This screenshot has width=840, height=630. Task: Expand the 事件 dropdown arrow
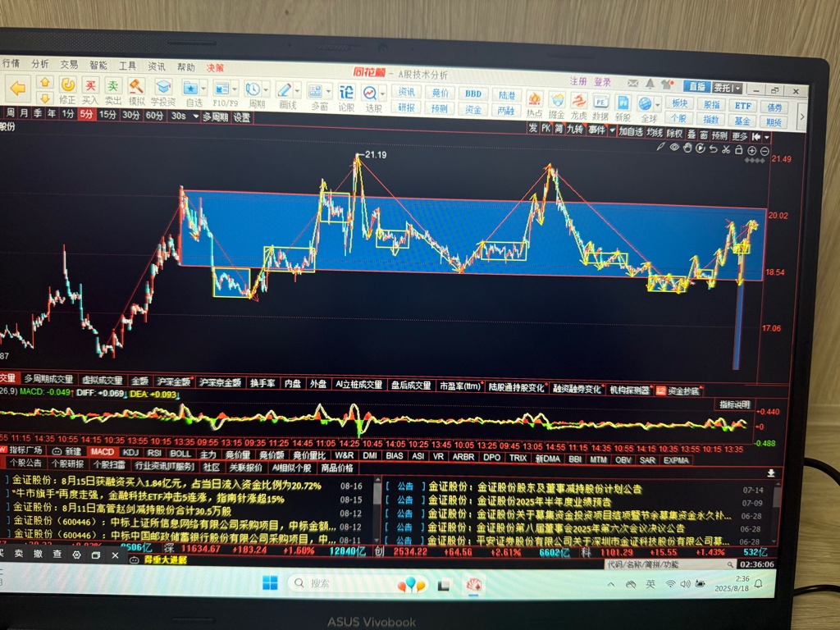pos(612,130)
